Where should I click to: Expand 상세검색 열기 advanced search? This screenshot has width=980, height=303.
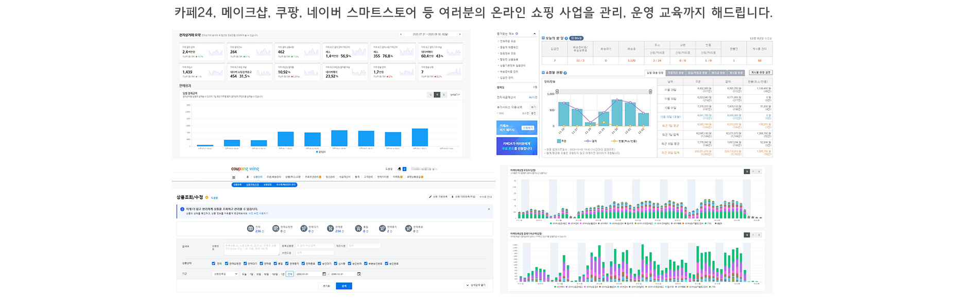click(x=476, y=285)
